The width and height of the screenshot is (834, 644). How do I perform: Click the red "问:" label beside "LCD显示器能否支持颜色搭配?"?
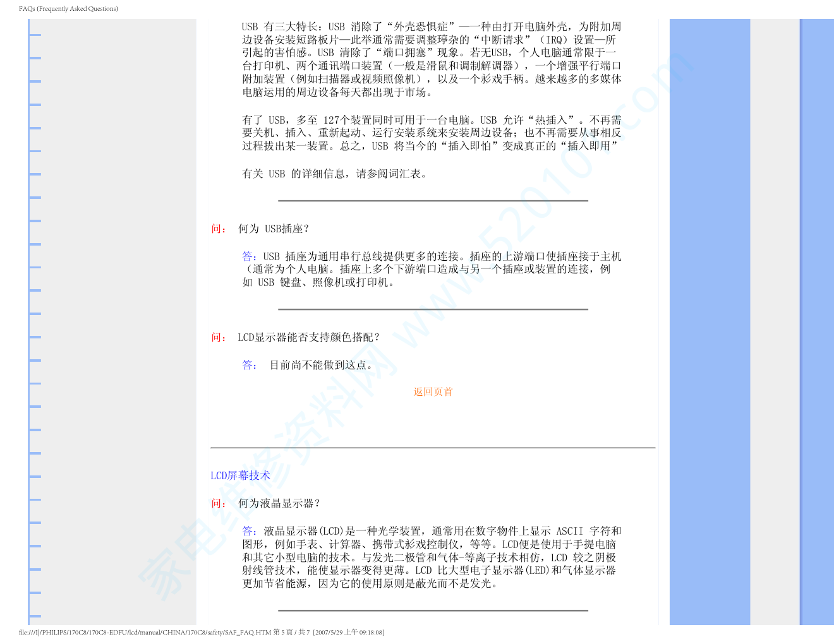pyautogui.click(x=219, y=338)
